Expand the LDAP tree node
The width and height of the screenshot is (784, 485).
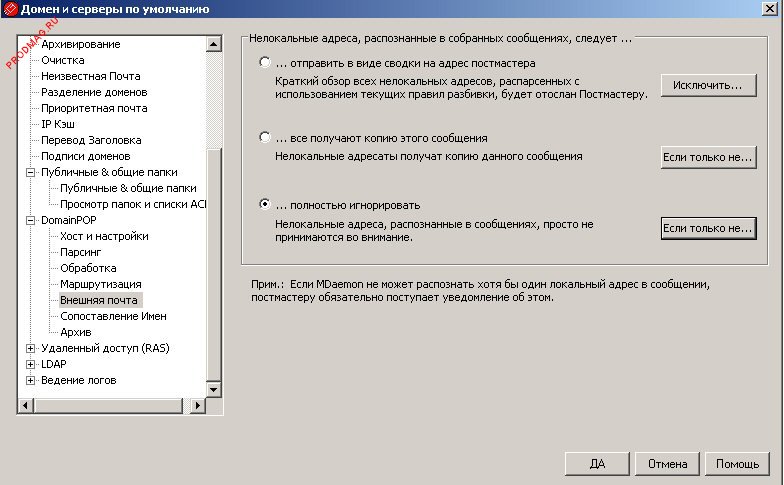coord(30,364)
